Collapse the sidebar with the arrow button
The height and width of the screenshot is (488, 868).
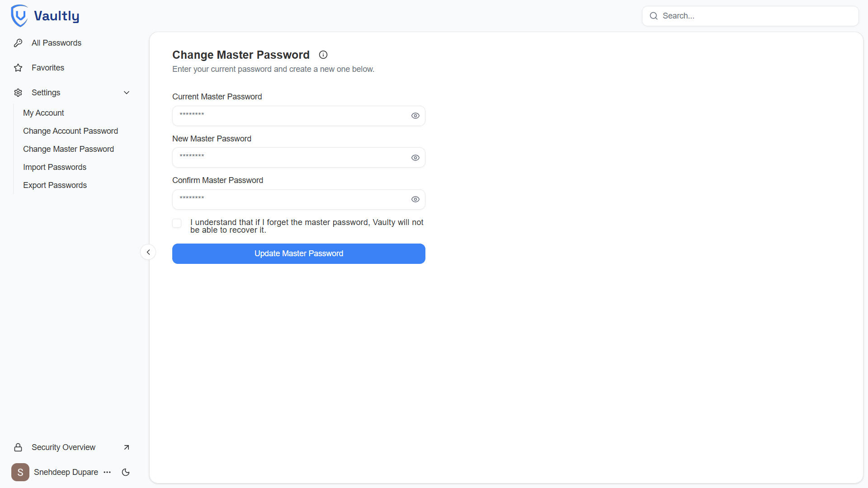[148, 252]
